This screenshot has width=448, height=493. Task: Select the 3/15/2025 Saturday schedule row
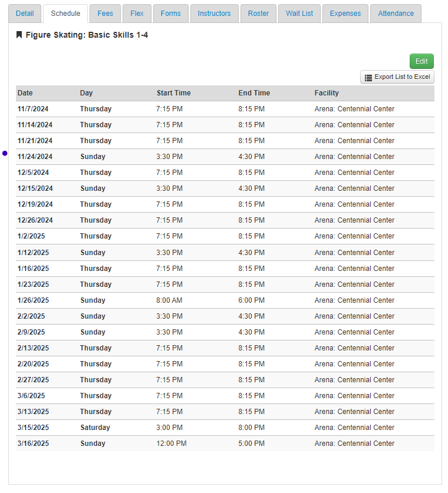point(225,428)
